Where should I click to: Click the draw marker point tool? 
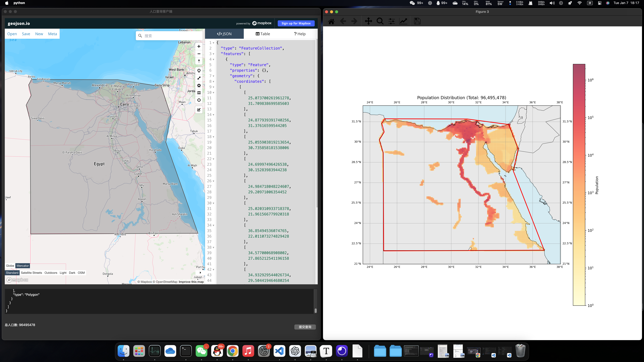[x=199, y=71]
